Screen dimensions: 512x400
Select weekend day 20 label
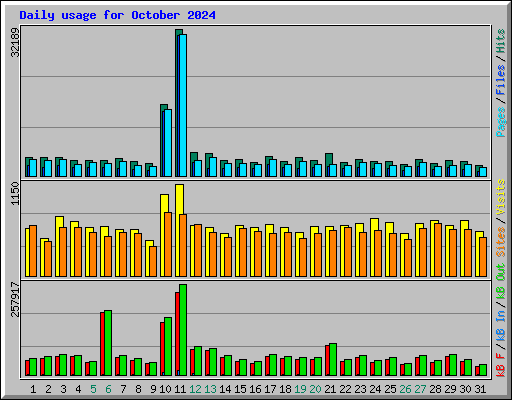click(x=315, y=389)
